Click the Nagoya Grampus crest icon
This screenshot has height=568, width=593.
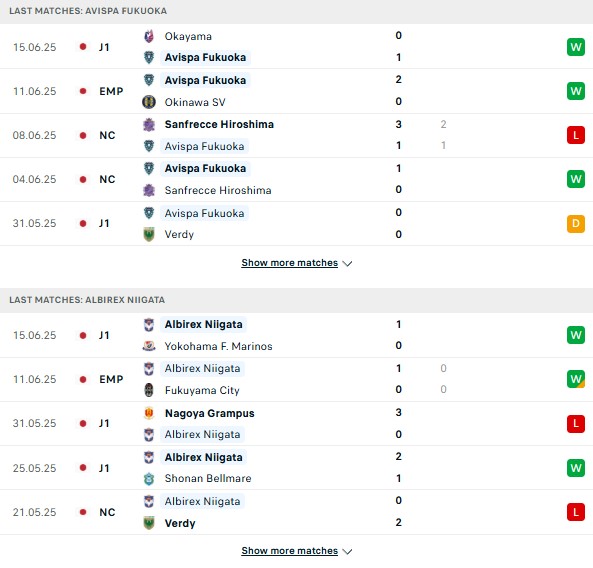(x=149, y=413)
